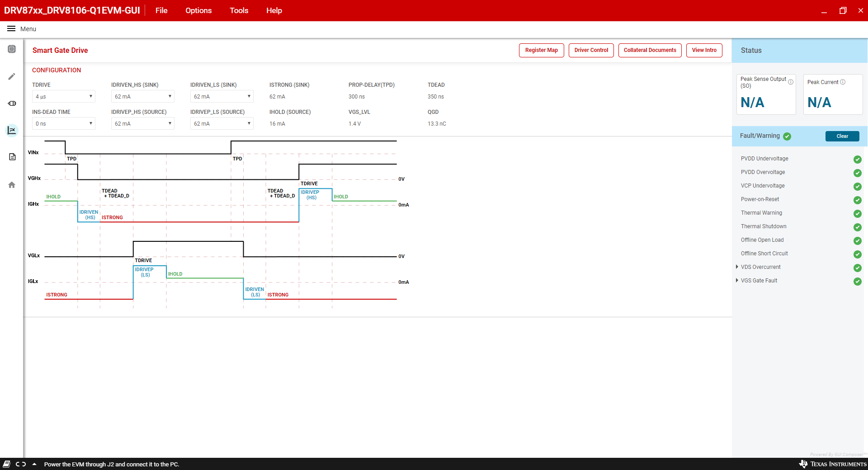Open the IDRIVEP_HS (SOURCE) dropdown

[142, 123]
